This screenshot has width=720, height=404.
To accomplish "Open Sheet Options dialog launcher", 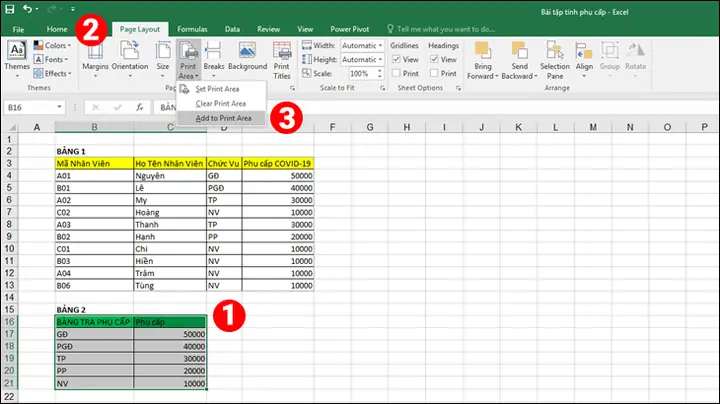I will tap(458, 88).
